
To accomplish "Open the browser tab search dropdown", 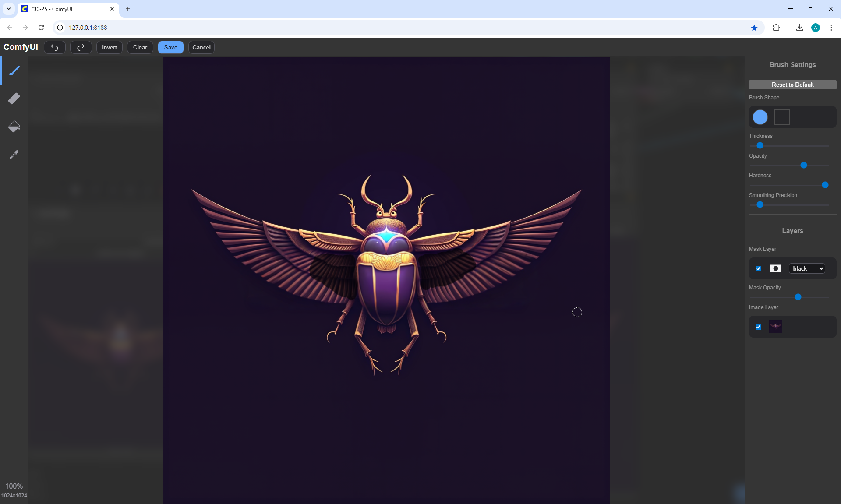I will coord(9,9).
